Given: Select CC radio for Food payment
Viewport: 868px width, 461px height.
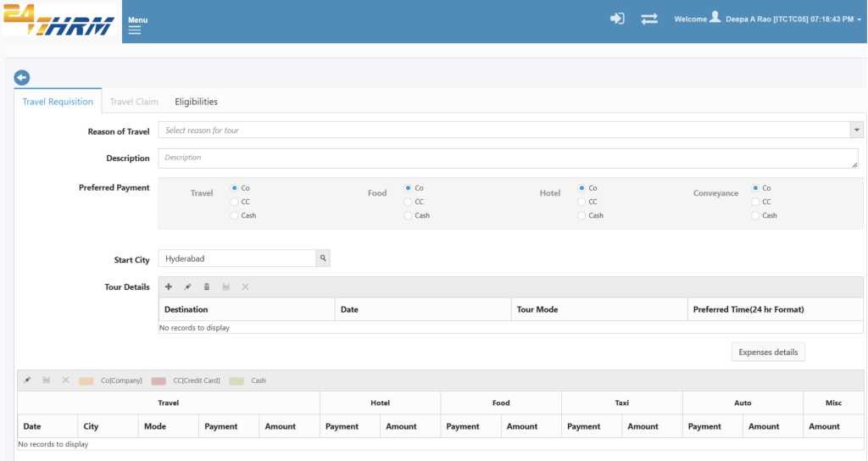Looking at the screenshot, I should [408, 202].
